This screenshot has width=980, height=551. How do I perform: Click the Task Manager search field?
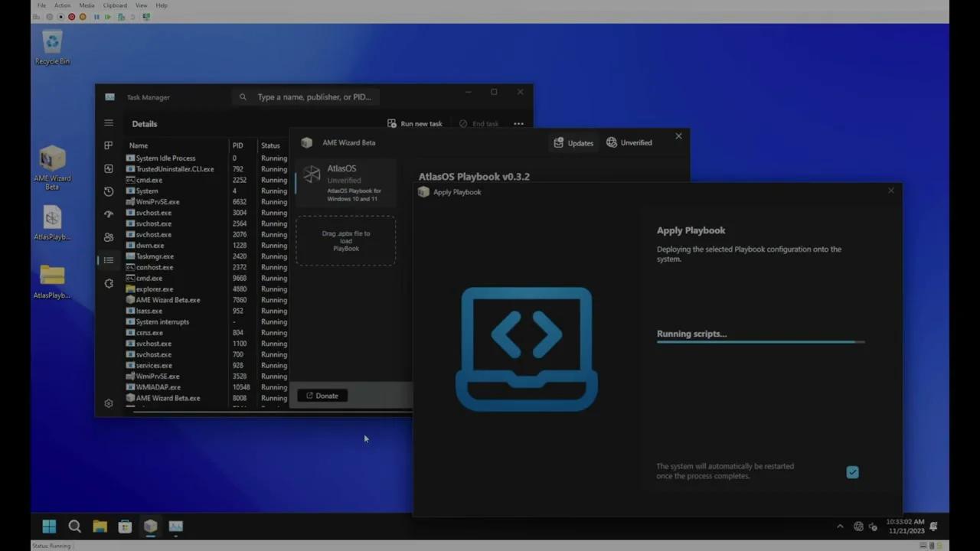314,97
